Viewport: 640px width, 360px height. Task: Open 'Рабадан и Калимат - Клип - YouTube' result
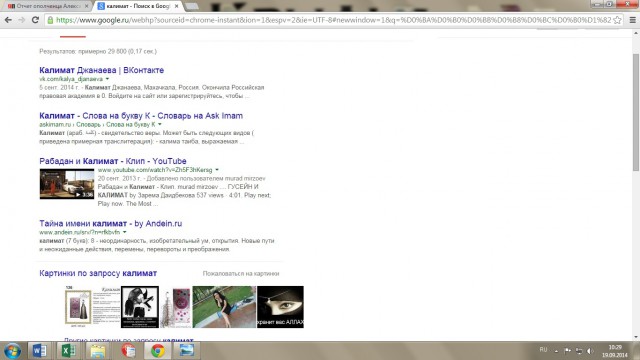point(113,161)
